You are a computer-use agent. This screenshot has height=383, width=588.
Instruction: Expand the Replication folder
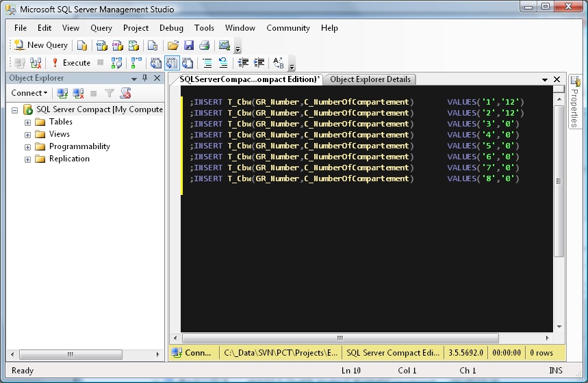point(27,159)
